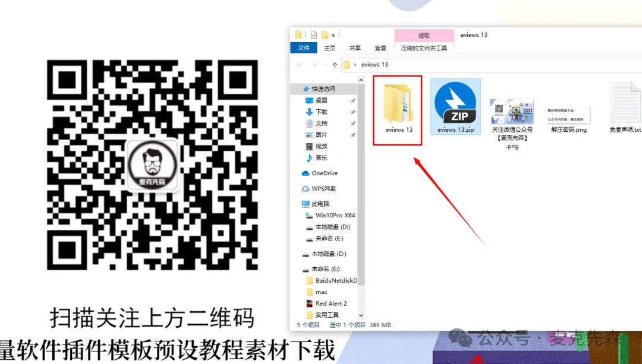This screenshot has width=642, height=364.
Task: Open the eviews 13 folder
Action: (x=398, y=108)
